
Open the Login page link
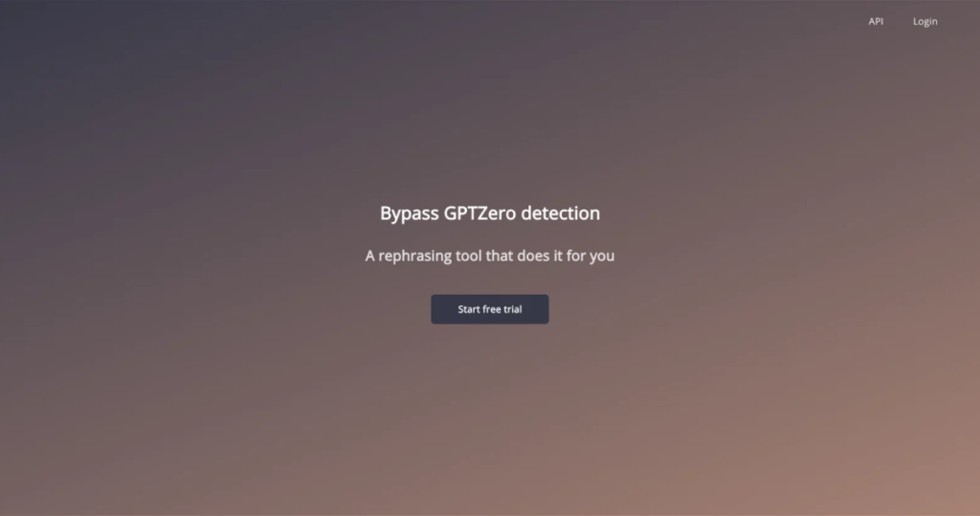pos(925,21)
